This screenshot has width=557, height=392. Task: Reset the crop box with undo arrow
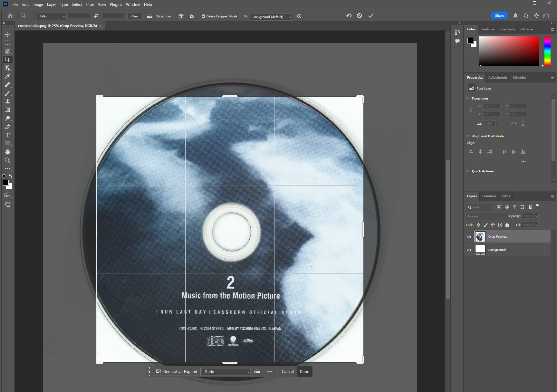pyautogui.click(x=349, y=16)
